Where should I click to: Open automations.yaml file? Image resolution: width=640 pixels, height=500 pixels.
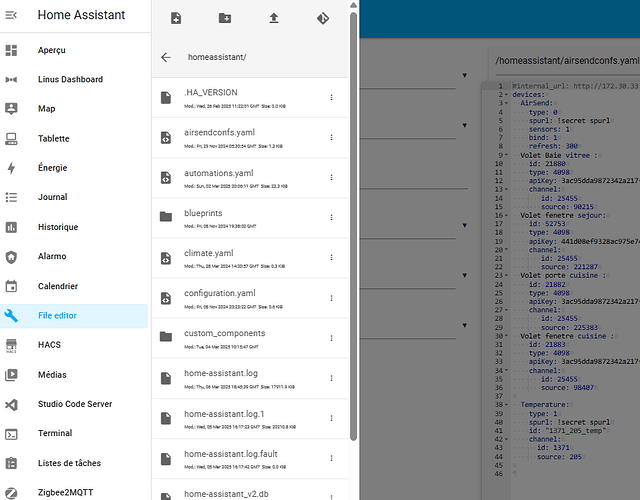(250, 178)
